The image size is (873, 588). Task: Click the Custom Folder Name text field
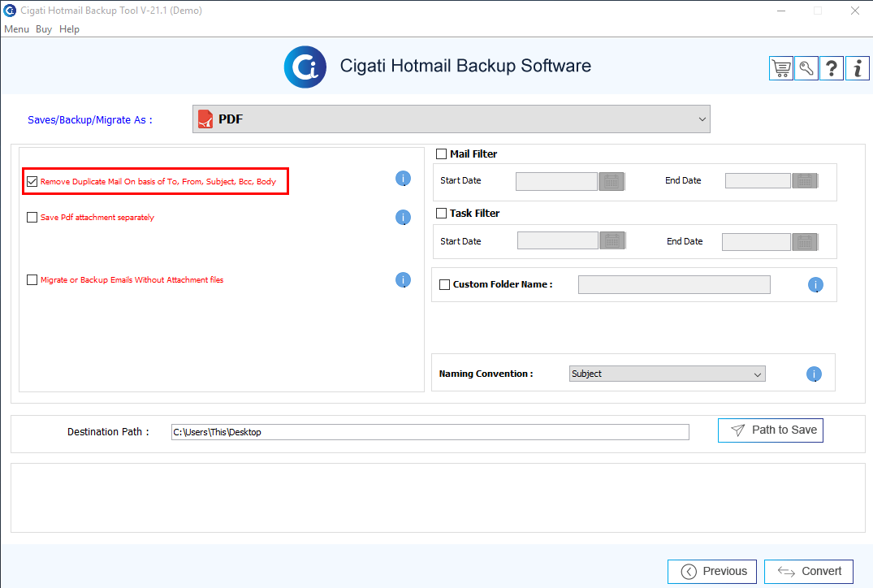coord(674,284)
